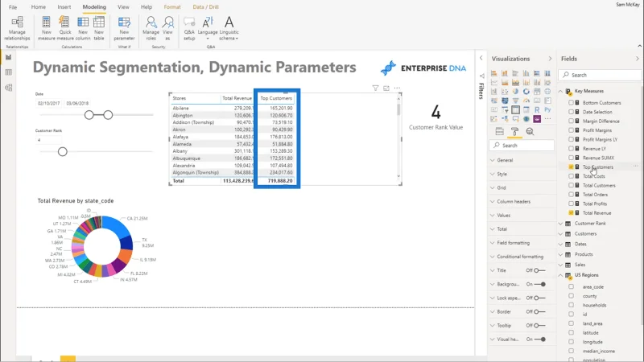Add a New column
644x362 pixels.
tap(83, 28)
